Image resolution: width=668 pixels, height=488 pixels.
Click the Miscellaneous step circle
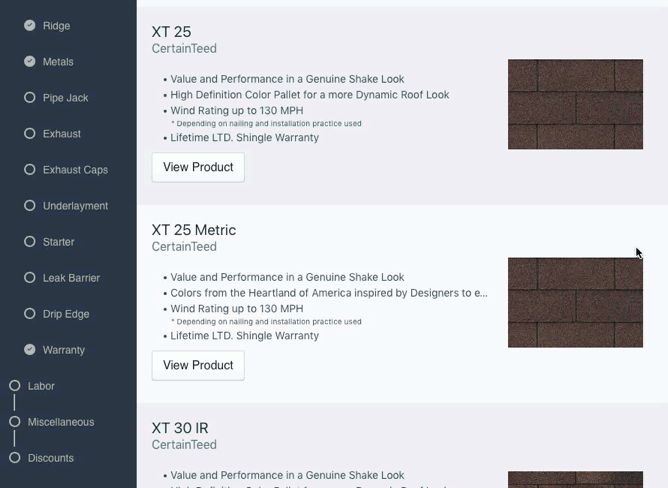tap(14, 422)
